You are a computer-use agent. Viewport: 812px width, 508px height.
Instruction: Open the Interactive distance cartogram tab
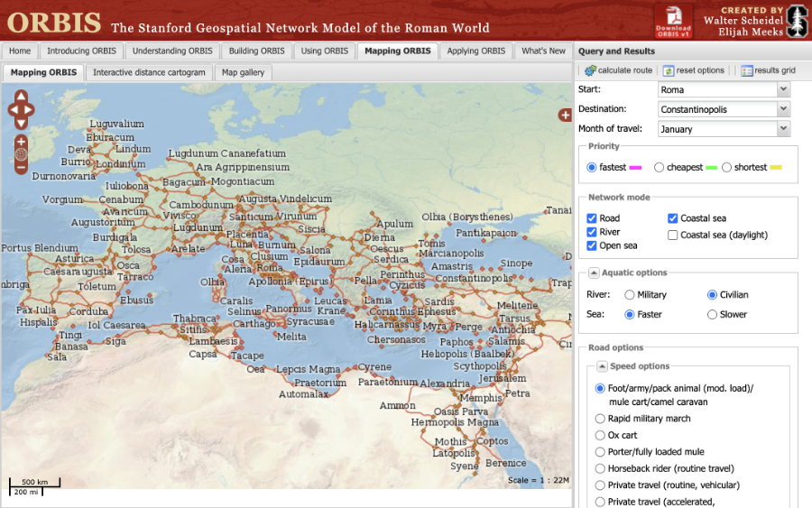149,72
